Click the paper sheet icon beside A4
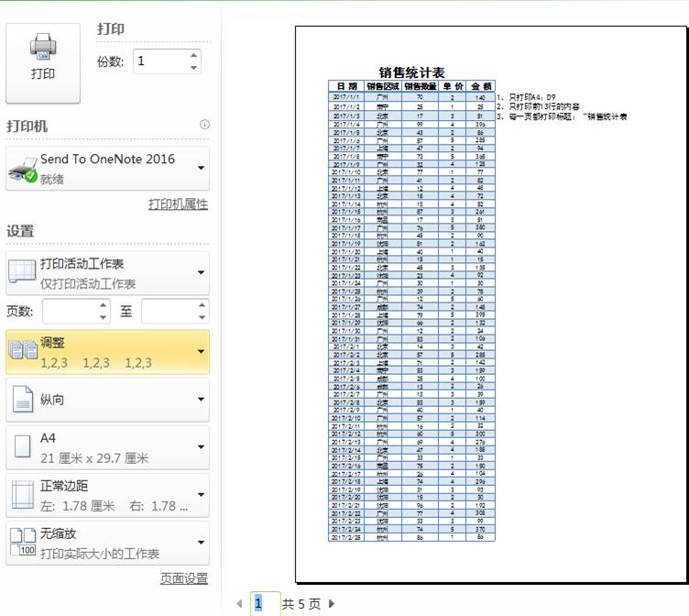689x616 pixels. pyautogui.click(x=22, y=446)
